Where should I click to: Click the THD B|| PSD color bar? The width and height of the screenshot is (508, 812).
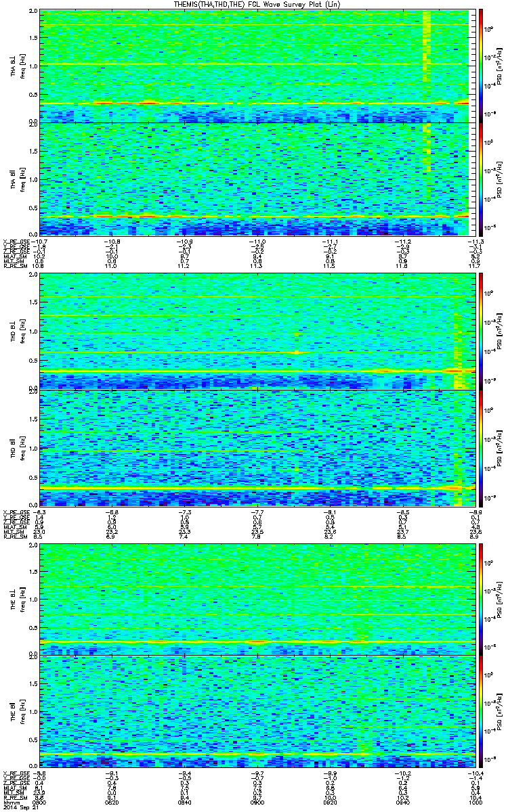point(482,448)
